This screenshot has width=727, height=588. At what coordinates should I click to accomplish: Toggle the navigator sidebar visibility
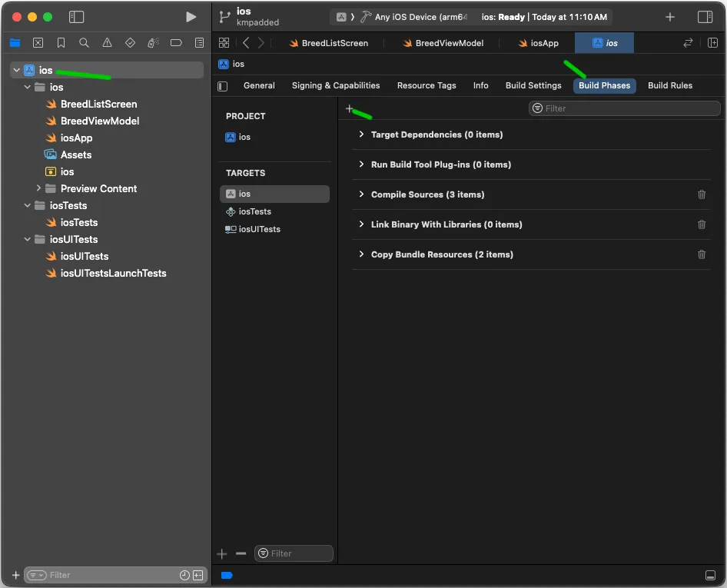pyautogui.click(x=76, y=17)
